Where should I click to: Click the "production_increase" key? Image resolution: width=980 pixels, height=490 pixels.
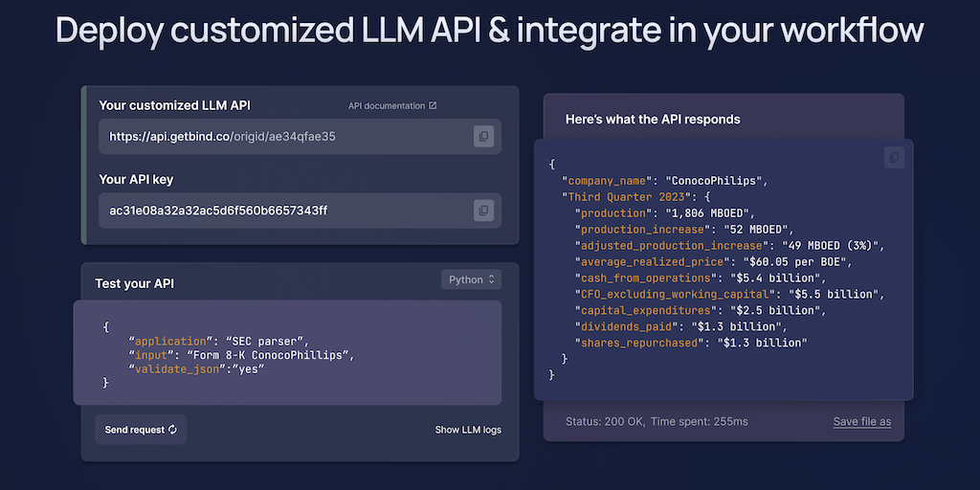pyautogui.click(x=643, y=230)
